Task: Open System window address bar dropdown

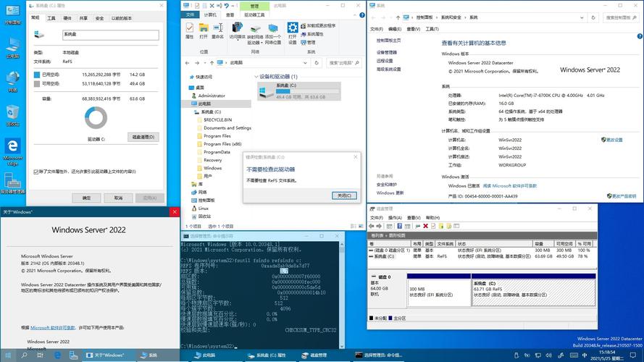Action: [582, 17]
